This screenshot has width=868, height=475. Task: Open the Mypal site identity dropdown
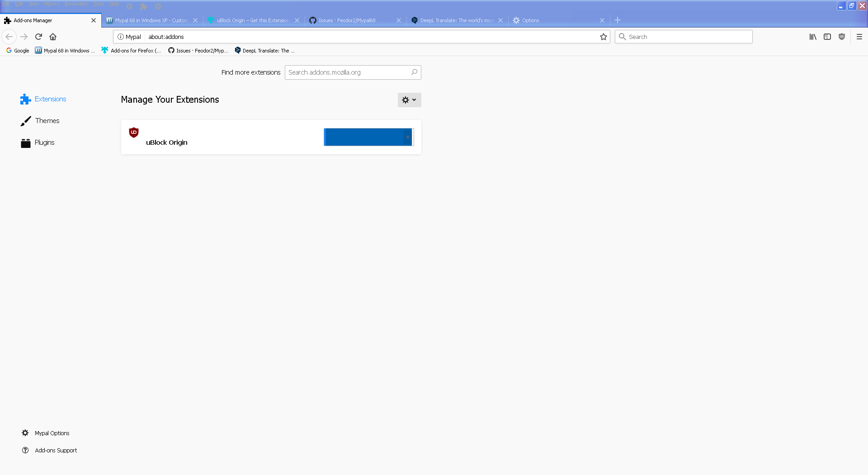click(x=129, y=37)
